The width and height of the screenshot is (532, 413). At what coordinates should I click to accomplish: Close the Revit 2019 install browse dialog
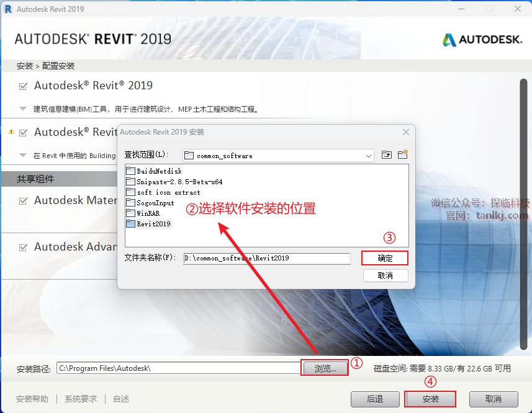coord(406,132)
